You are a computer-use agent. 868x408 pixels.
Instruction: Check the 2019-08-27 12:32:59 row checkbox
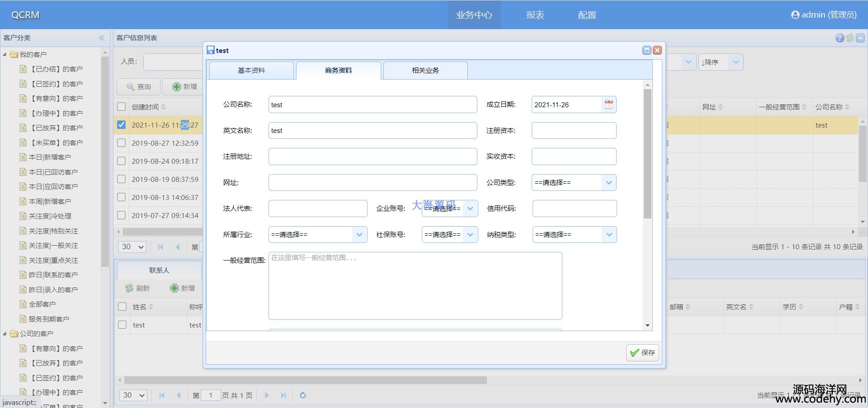click(x=121, y=143)
